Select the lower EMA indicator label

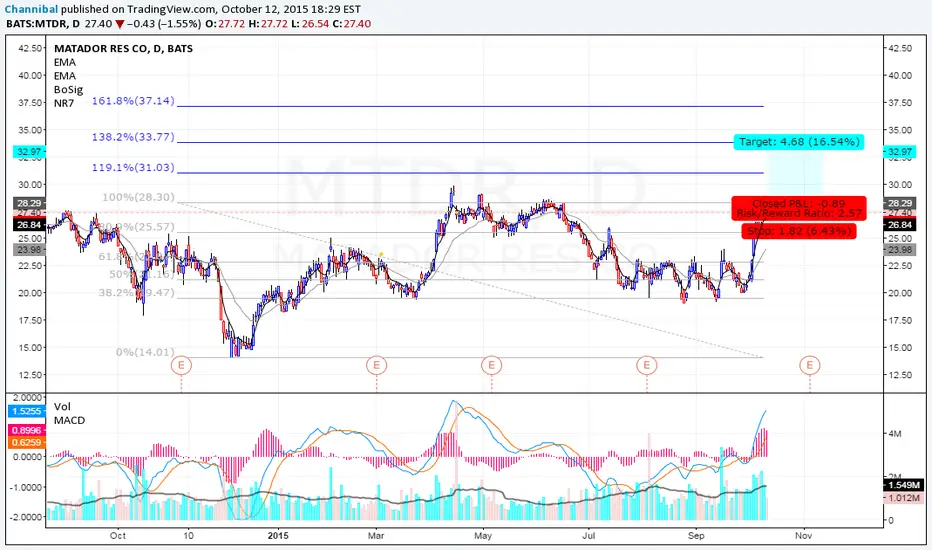(65, 76)
